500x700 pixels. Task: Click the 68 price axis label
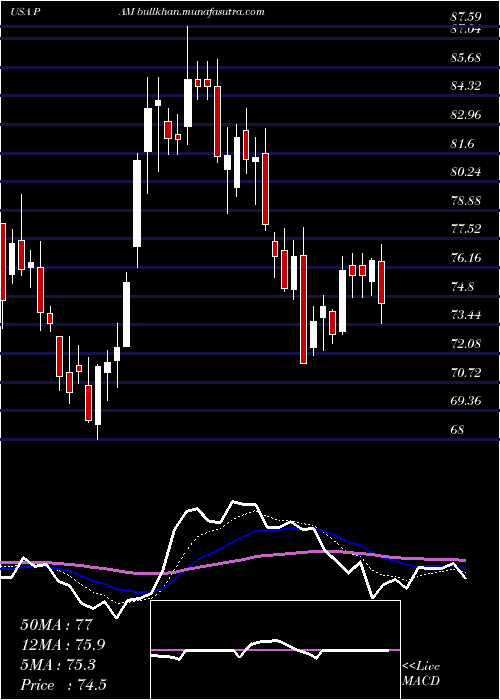coord(457,429)
